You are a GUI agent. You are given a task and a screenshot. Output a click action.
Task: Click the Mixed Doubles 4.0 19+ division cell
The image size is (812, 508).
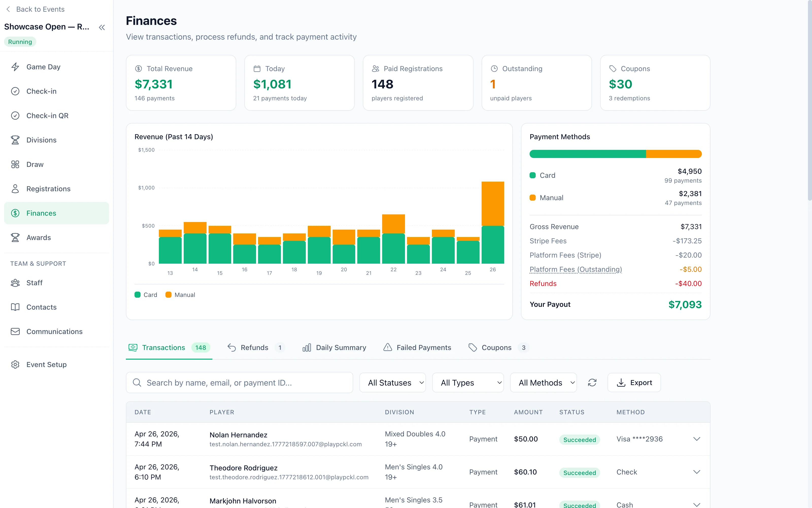click(x=415, y=439)
